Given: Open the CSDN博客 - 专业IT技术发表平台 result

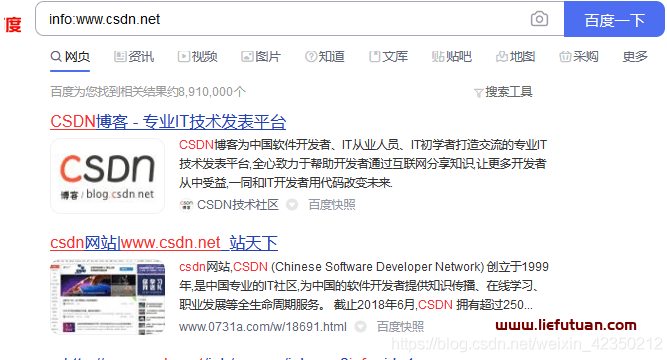Looking at the screenshot, I should click(x=168, y=122).
